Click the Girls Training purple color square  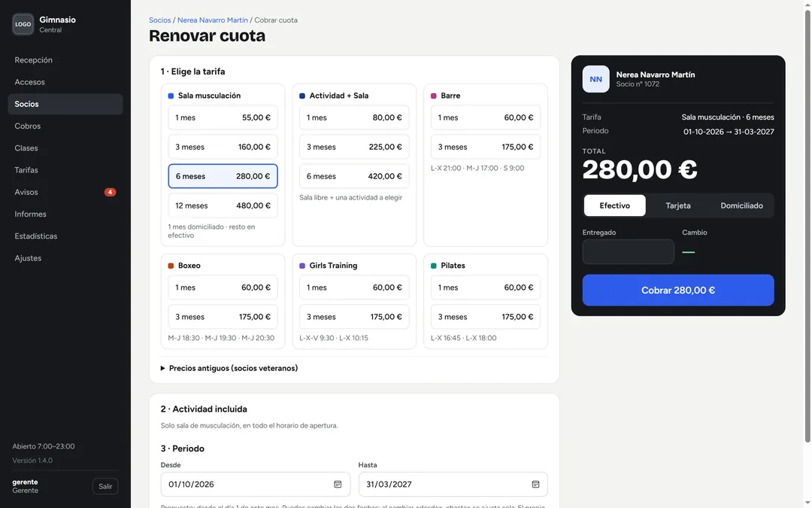(x=302, y=266)
